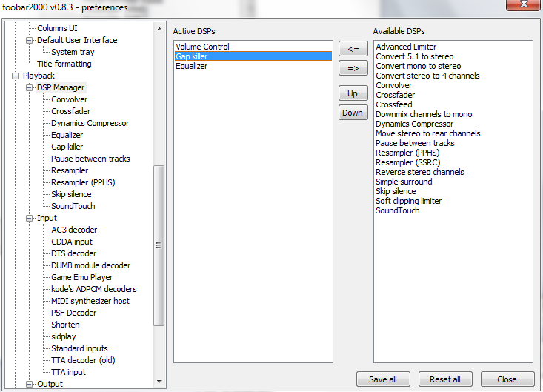Viewport: 543px width, 392px height.
Task: Collapse the DSP Manager tree node
Action: 29,87
